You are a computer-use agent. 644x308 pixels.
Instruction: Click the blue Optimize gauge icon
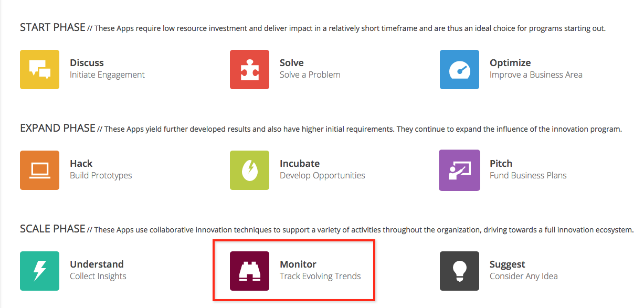[459, 69]
